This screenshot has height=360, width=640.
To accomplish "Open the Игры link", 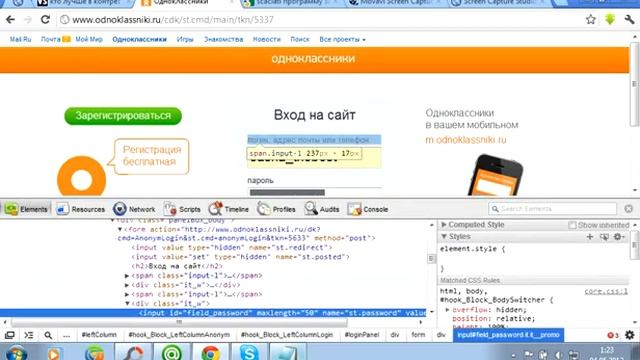I will 185,40.
